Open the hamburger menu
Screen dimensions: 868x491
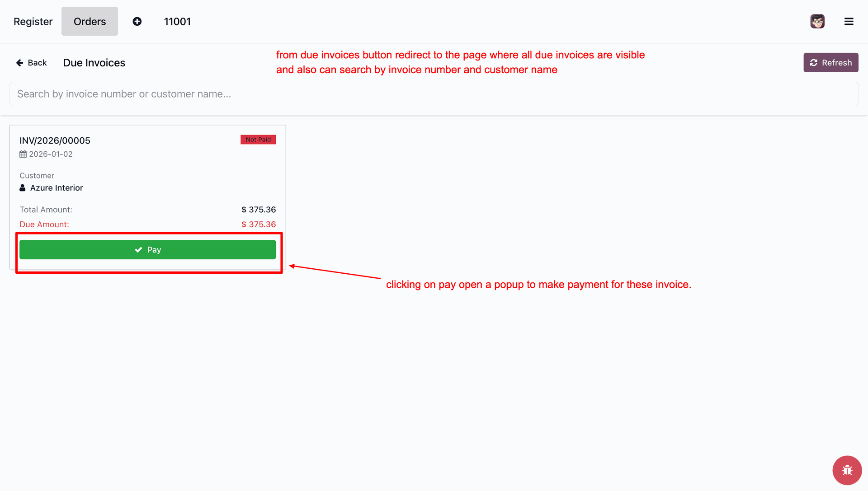click(x=849, y=22)
